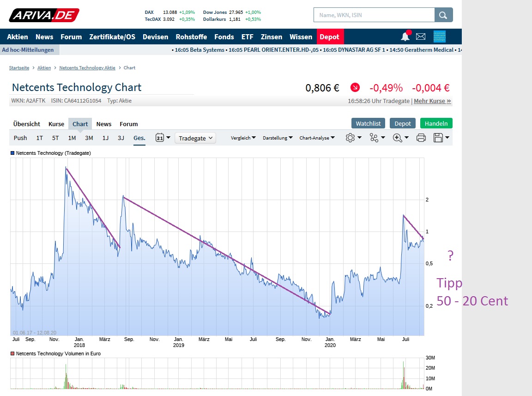The image size is (532, 396).
Task: Open the ETF menu
Action: [x=248, y=37]
